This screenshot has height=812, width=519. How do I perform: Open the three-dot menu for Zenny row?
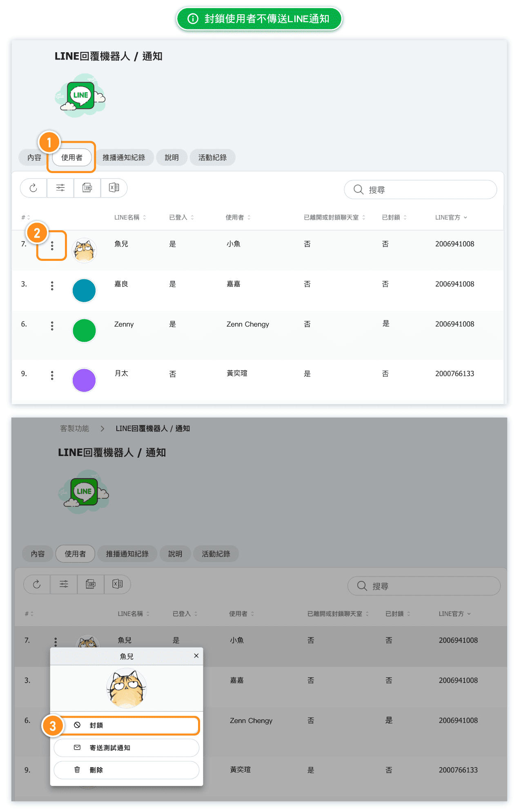click(x=52, y=326)
